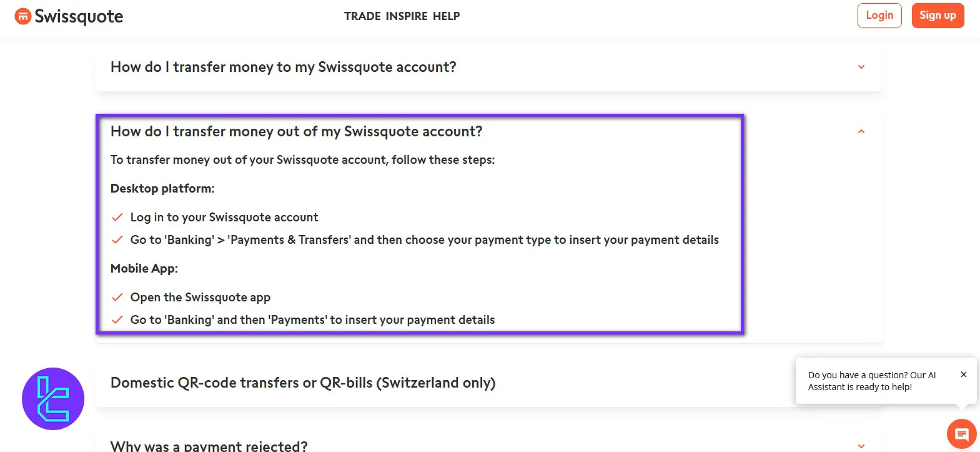Open the chat bubble icon bottom right
Image resolution: width=980 pixels, height=452 pixels.
[961, 433]
